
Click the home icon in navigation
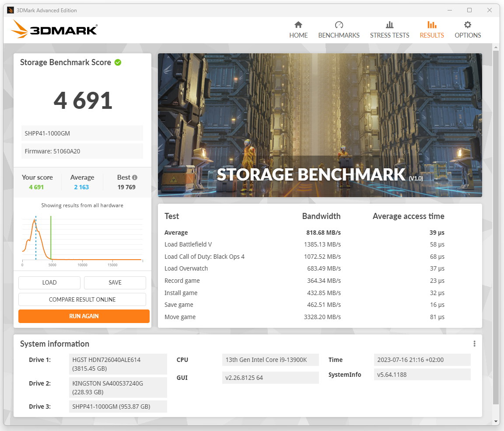(x=298, y=25)
